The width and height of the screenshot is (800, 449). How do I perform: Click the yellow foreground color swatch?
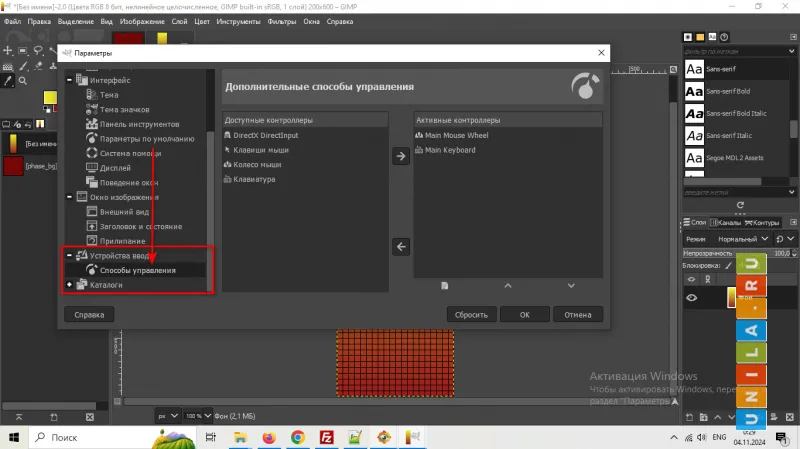point(49,96)
